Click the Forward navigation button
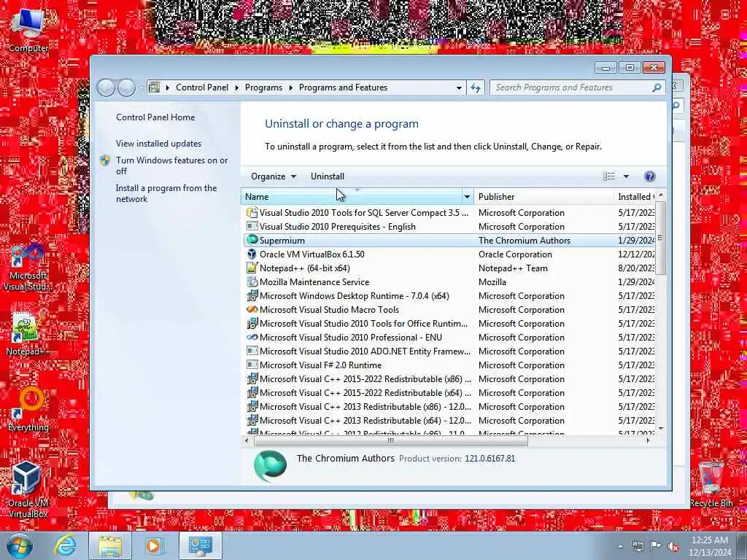The height and width of the screenshot is (560, 747). (126, 87)
